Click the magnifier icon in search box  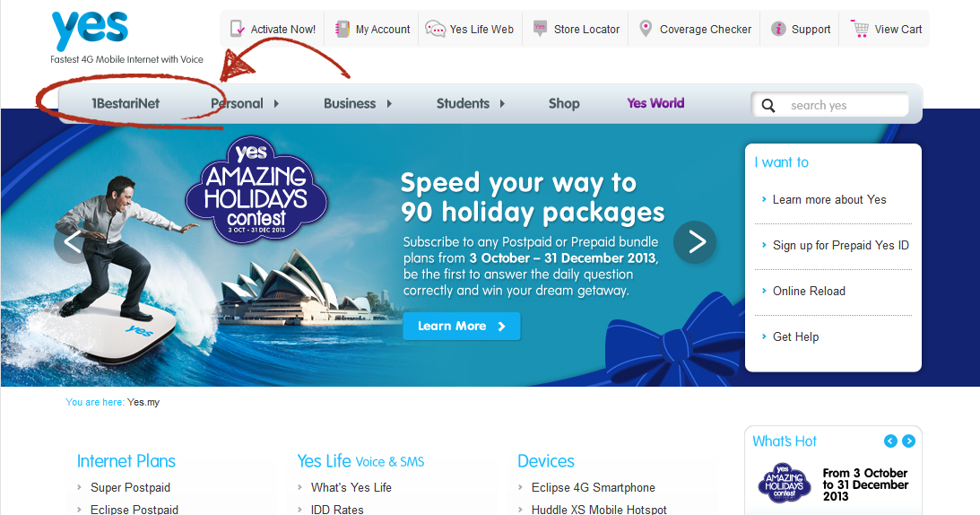coord(768,106)
